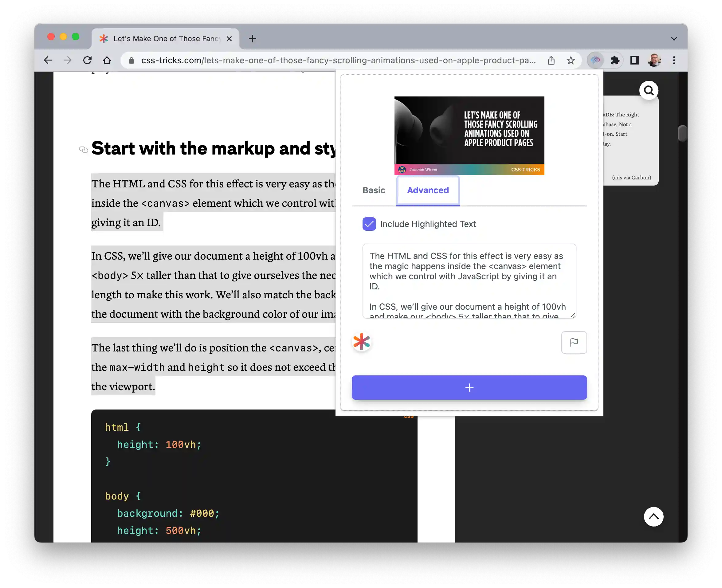Open a new browser tab
722x588 pixels.
[252, 39]
